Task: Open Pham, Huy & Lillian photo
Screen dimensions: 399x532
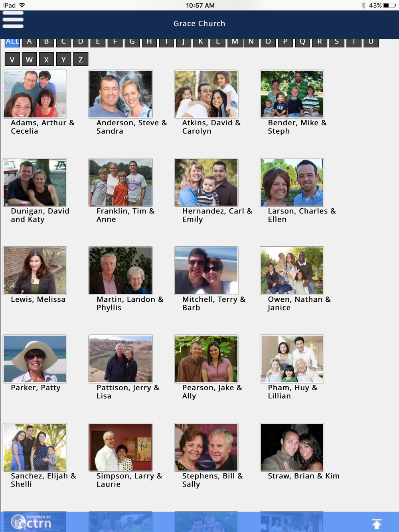Action: coord(292,359)
